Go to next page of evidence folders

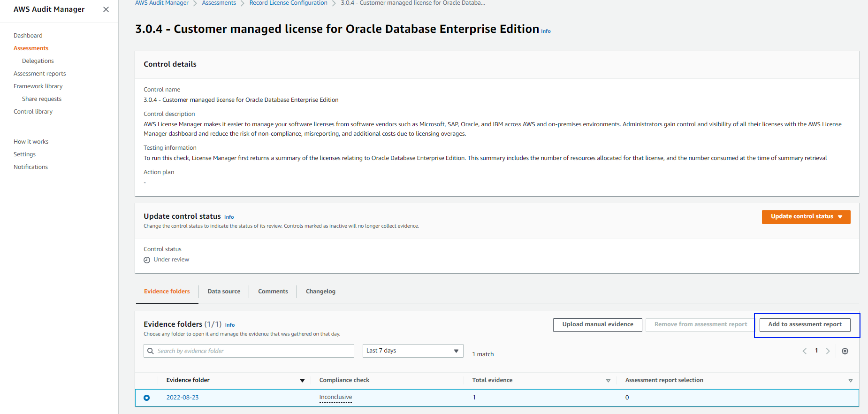point(828,351)
